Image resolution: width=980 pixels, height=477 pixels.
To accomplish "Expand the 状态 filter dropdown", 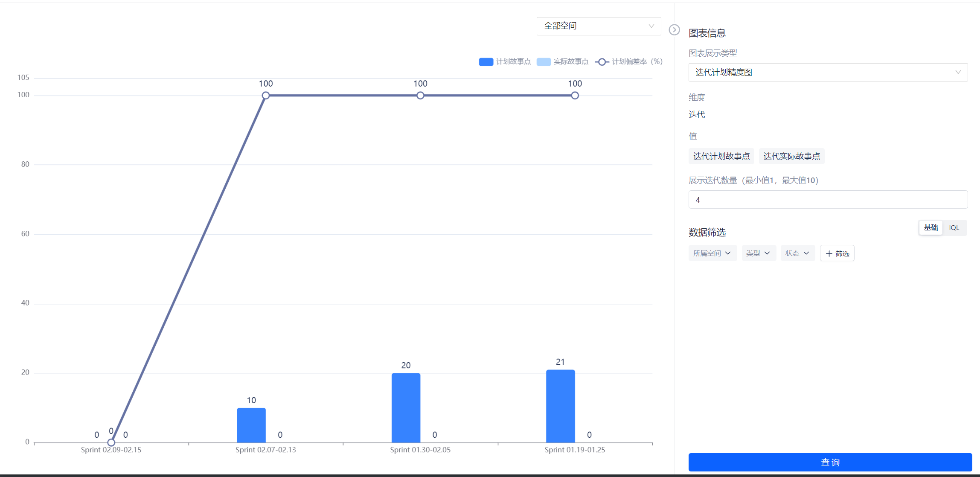I will point(797,253).
